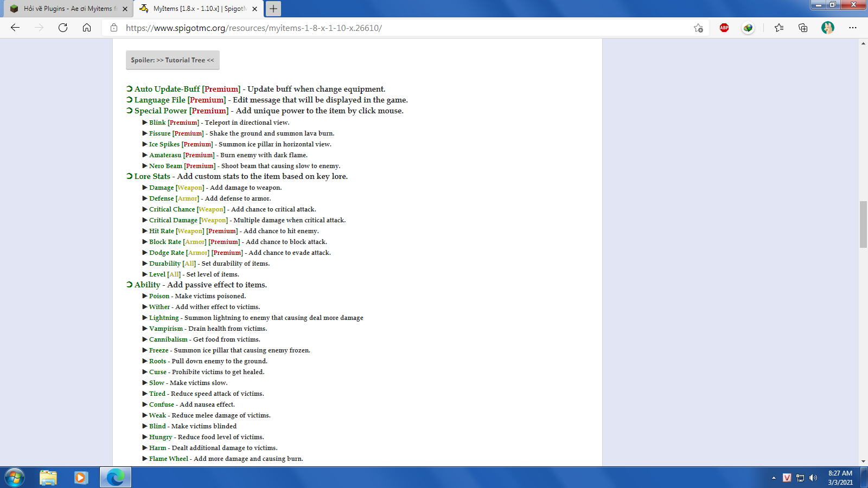
Task: Expand the Tutorial Tree spoiler
Action: pos(173,60)
